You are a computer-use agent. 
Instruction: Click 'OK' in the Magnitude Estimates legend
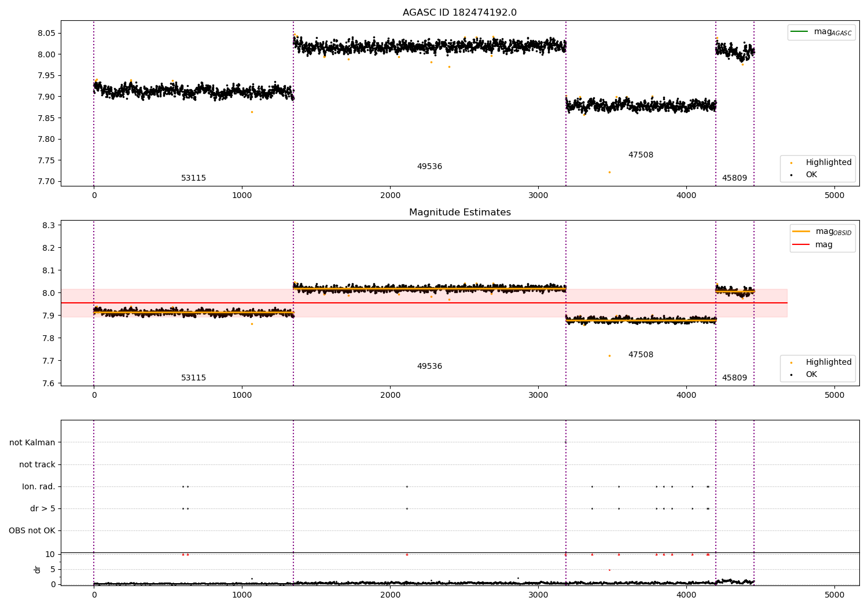804,375
